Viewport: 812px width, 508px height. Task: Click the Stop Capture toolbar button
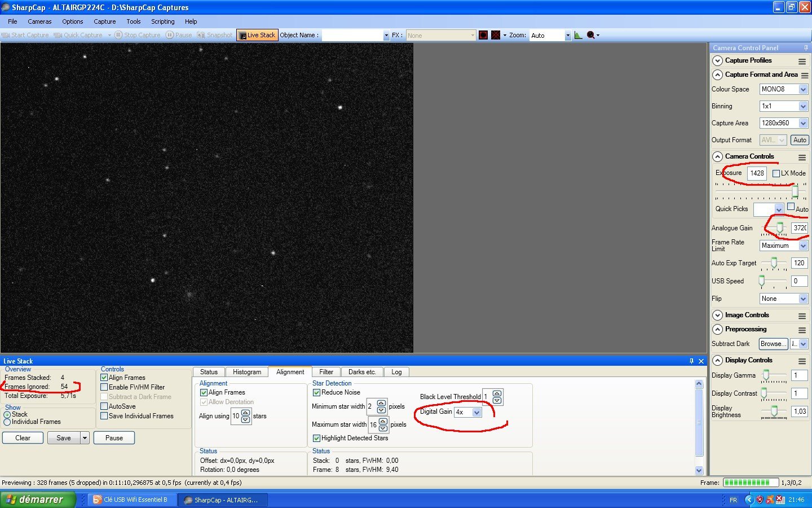coord(138,35)
